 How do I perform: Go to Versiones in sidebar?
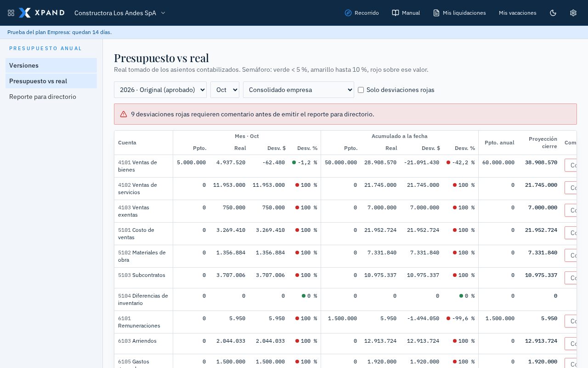51,65
